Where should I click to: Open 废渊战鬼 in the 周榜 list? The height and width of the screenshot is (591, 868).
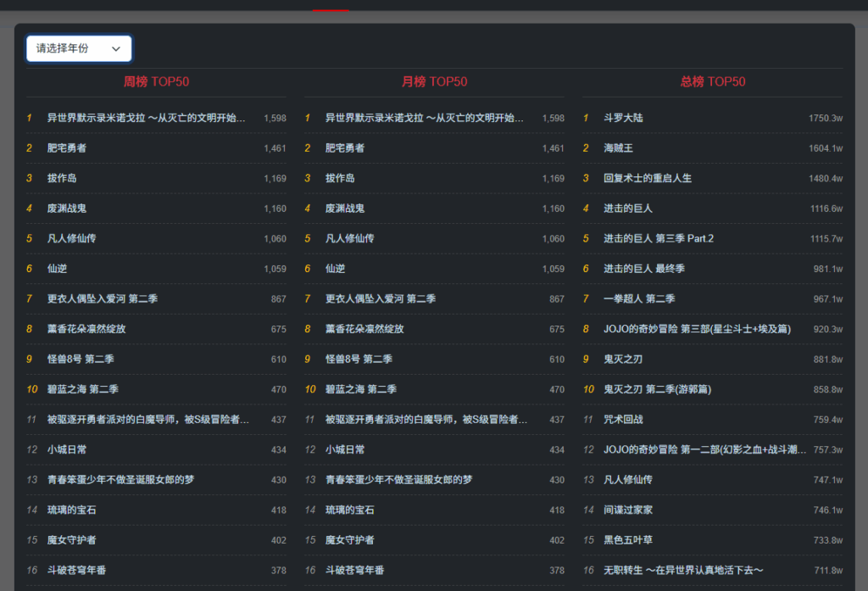coord(66,209)
